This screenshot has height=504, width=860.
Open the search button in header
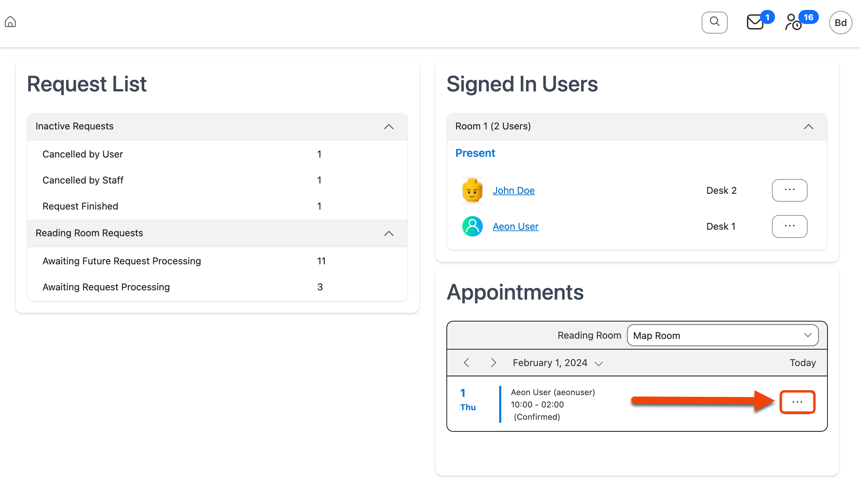714,22
